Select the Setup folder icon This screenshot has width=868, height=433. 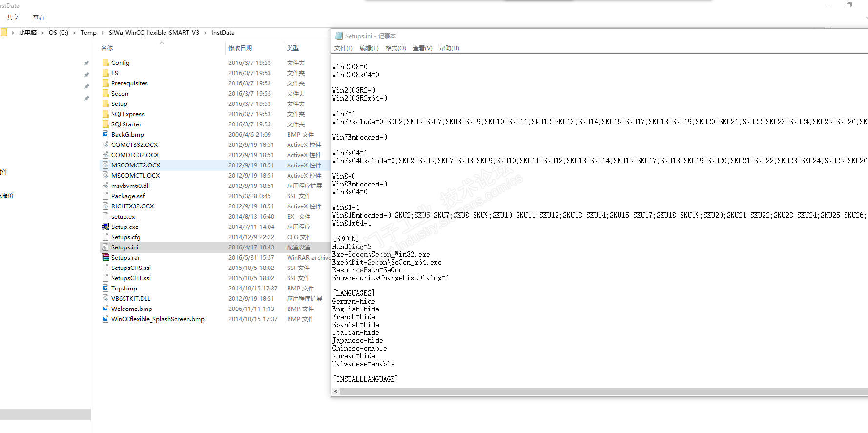pos(105,103)
